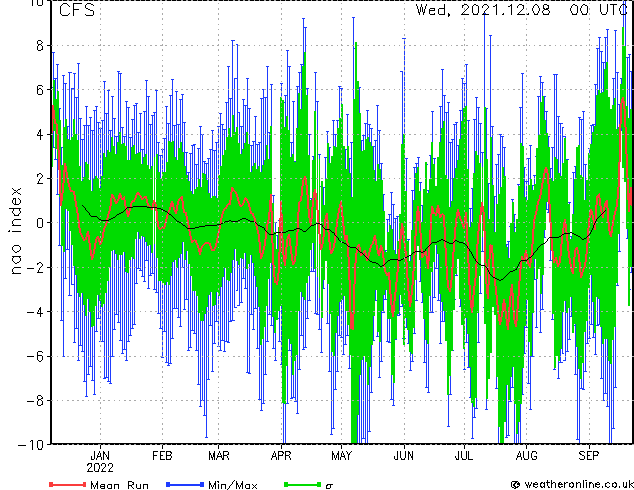
Task: Click the 'Min/Max' legend text
Action: coord(232,485)
